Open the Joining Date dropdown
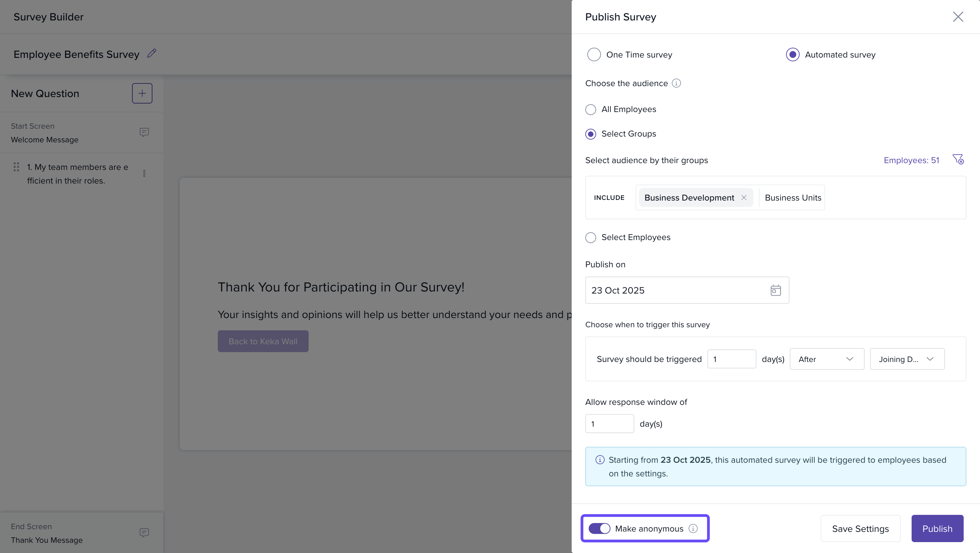 pos(906,359)
